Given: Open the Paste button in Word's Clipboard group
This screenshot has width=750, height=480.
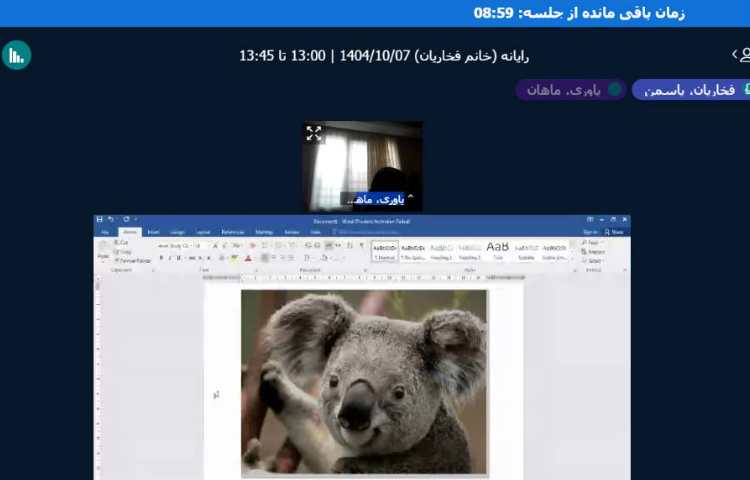Looking at the screenshot, I should 103,251.
